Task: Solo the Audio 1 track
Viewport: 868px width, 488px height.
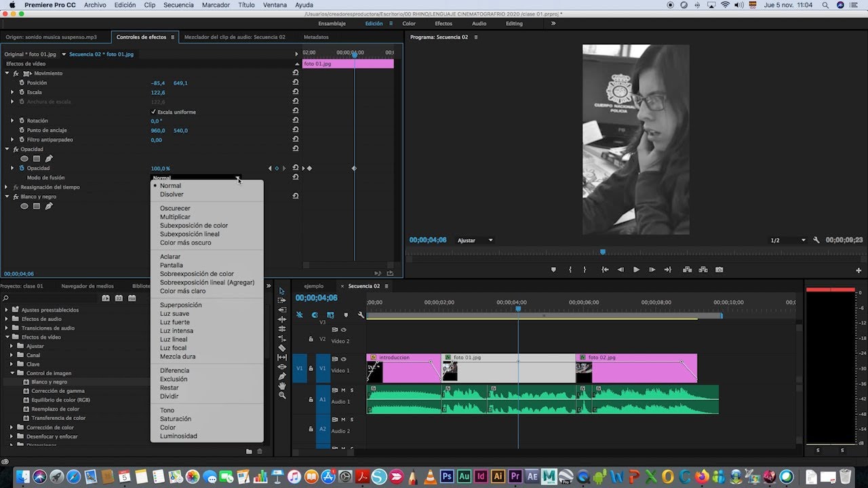Action: (352, 390)
